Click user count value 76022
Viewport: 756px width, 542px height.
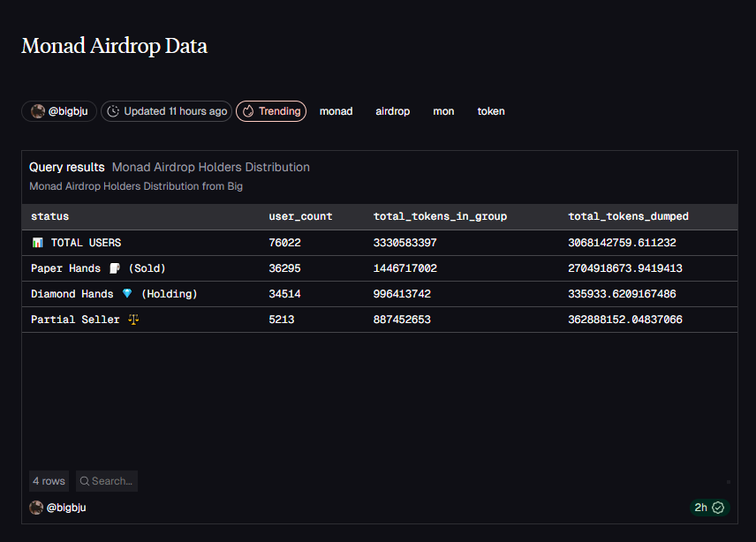[284, 243]
